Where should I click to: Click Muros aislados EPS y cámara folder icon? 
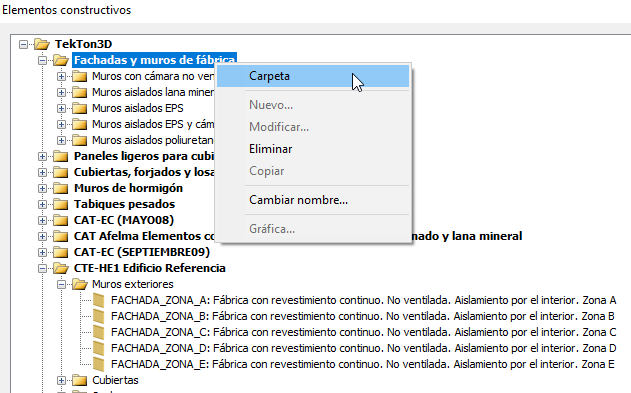tap(80, 124)
